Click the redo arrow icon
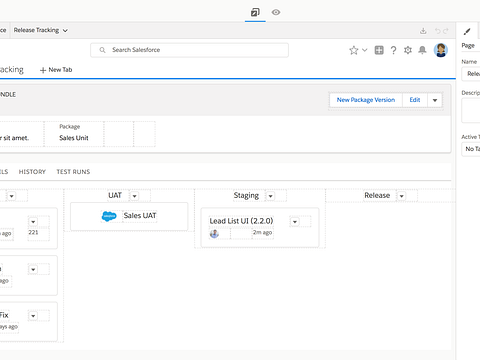This screenshot has width=480, height=360. [446, 31]
